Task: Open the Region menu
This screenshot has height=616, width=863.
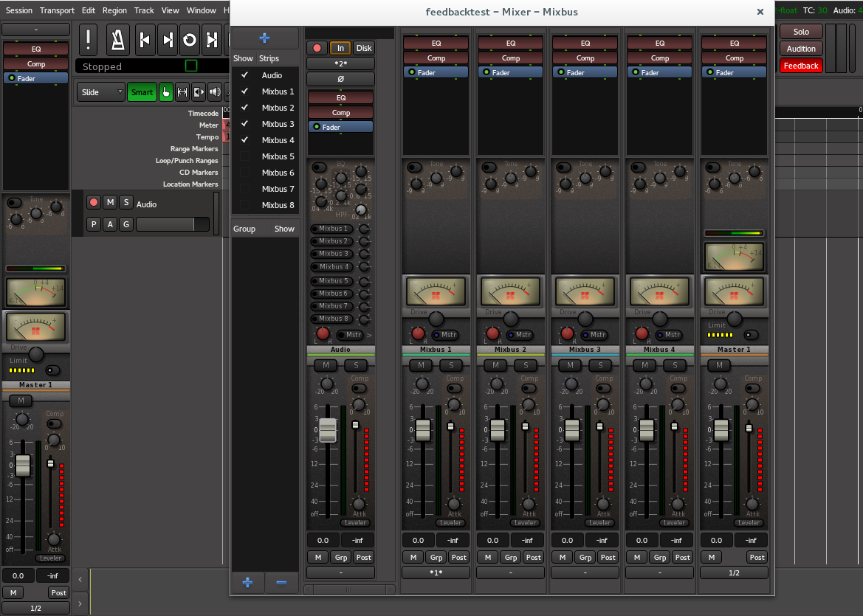Action: tap(114, 10)
